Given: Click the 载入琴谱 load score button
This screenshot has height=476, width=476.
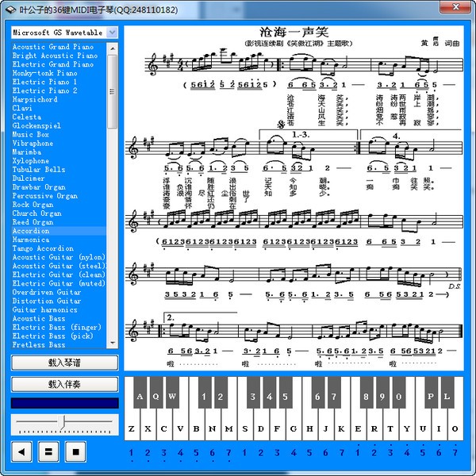Looking at the screenshot, I should 65,363.
